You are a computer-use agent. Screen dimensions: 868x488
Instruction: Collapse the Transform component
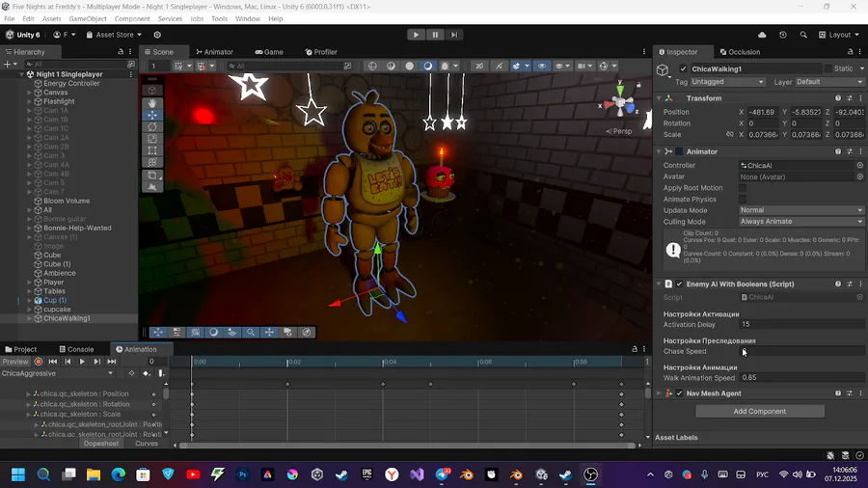tap(659, 98)
